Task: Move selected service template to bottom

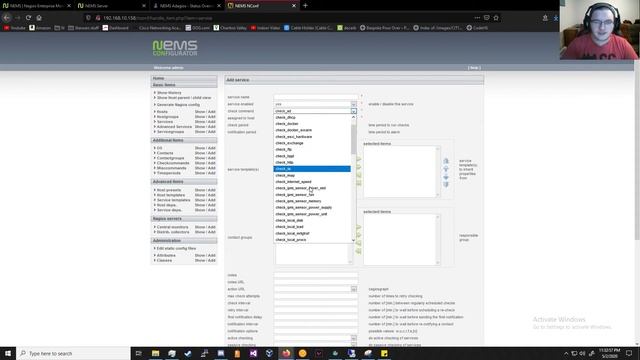Action: (446, 184)
